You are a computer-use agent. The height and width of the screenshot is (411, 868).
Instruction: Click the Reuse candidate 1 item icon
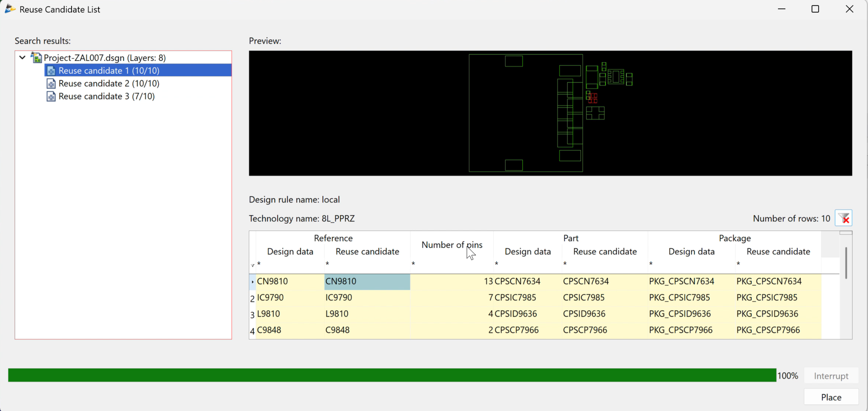[x=51, y=71]
